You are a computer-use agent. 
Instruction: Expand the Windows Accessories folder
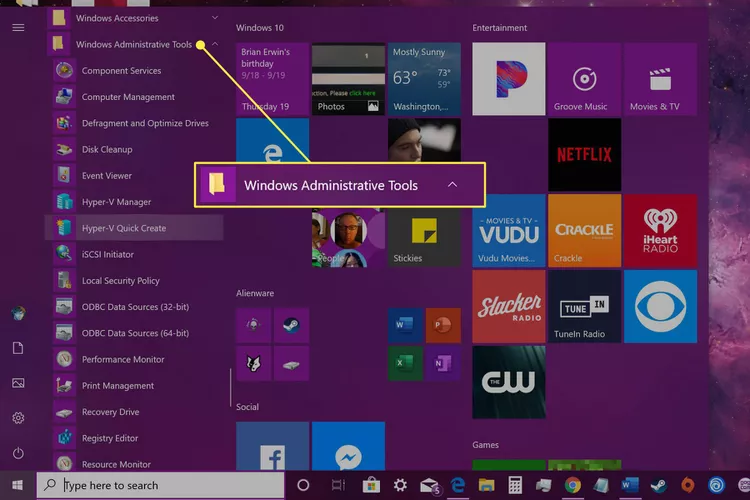[135, 18]
